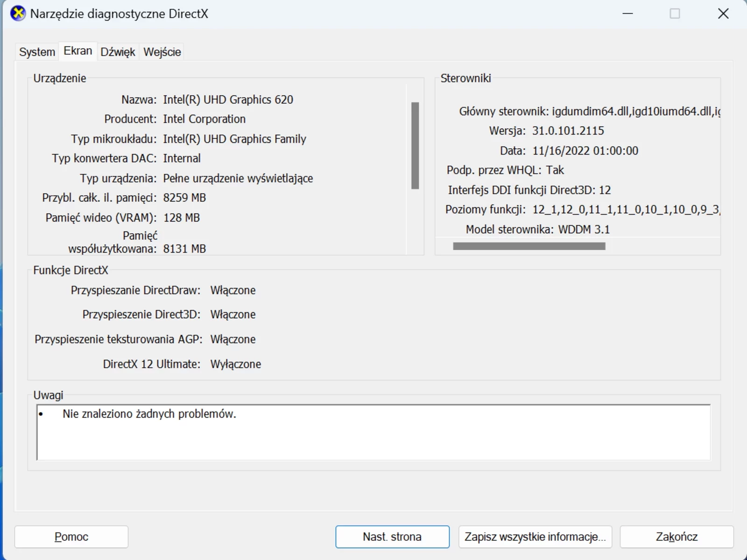This screenshot has height=560, width=747.
Task: Click the Nie znaleziono żadnych problemów note
Action: (149, 414)
